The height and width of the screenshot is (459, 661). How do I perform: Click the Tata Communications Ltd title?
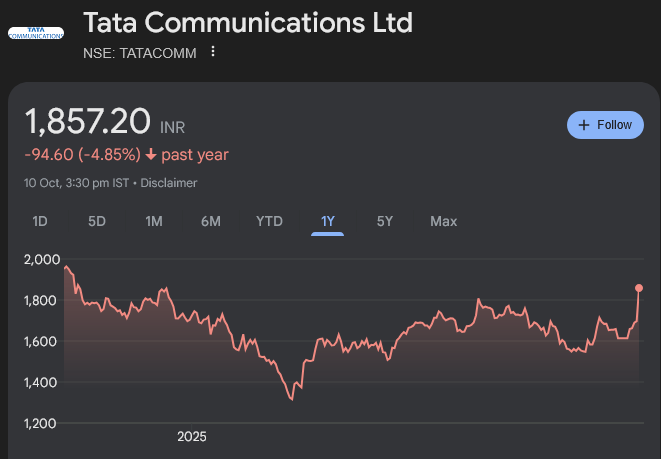247,23
